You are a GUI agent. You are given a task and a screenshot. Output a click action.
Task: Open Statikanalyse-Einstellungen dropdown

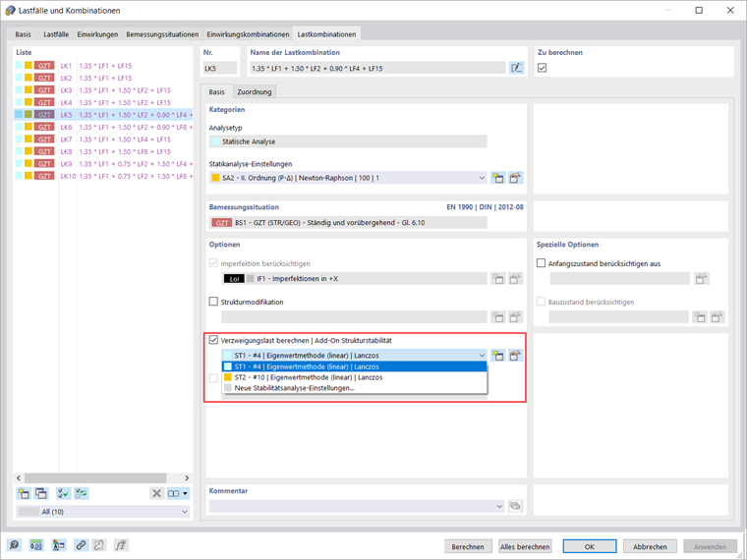click(482, 178)
